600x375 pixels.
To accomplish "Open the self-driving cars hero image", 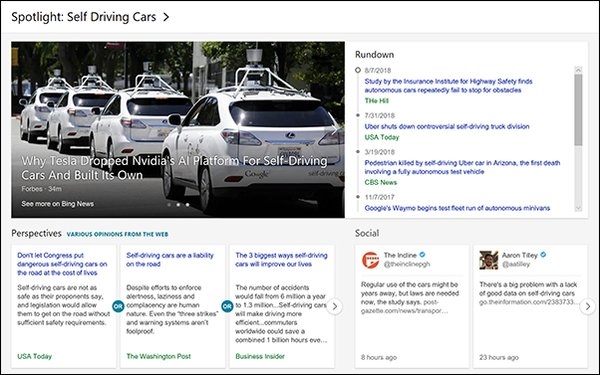I will [178, 130].
